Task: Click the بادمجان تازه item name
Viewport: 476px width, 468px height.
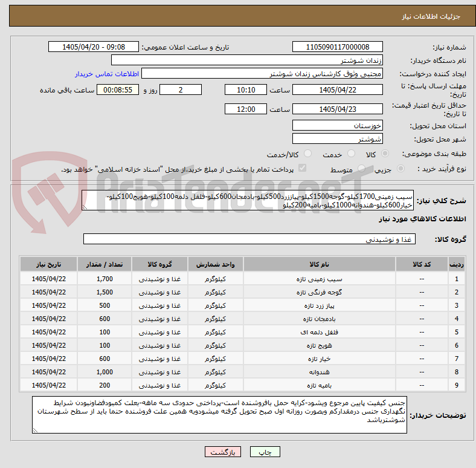Action: 319,319
